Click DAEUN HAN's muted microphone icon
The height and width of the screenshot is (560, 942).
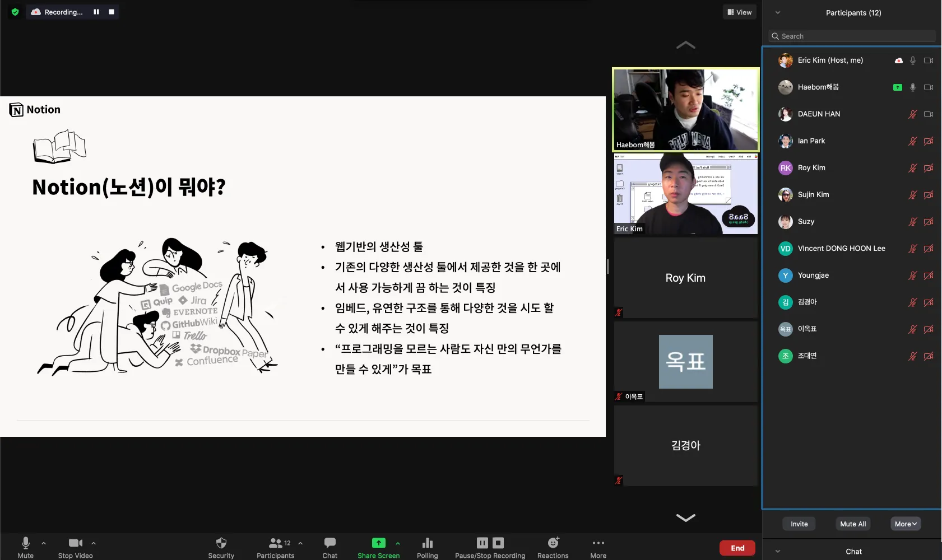(913, 114)
